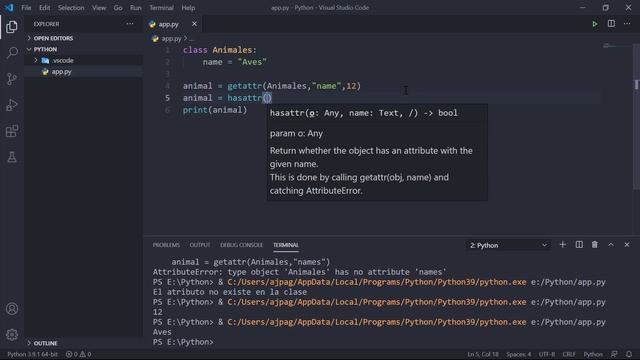Open the Edit menu

point(44,7)
